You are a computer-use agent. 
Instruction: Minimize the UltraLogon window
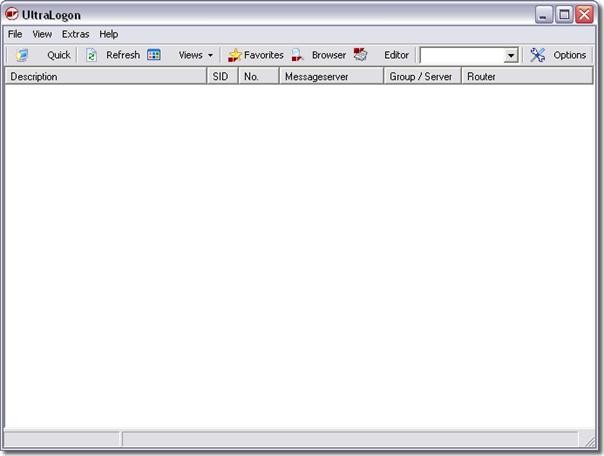click(x=544, y=15)
